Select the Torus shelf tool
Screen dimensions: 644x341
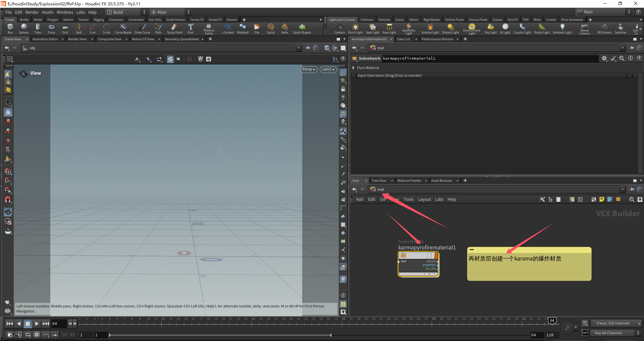(x=51, y=29)
